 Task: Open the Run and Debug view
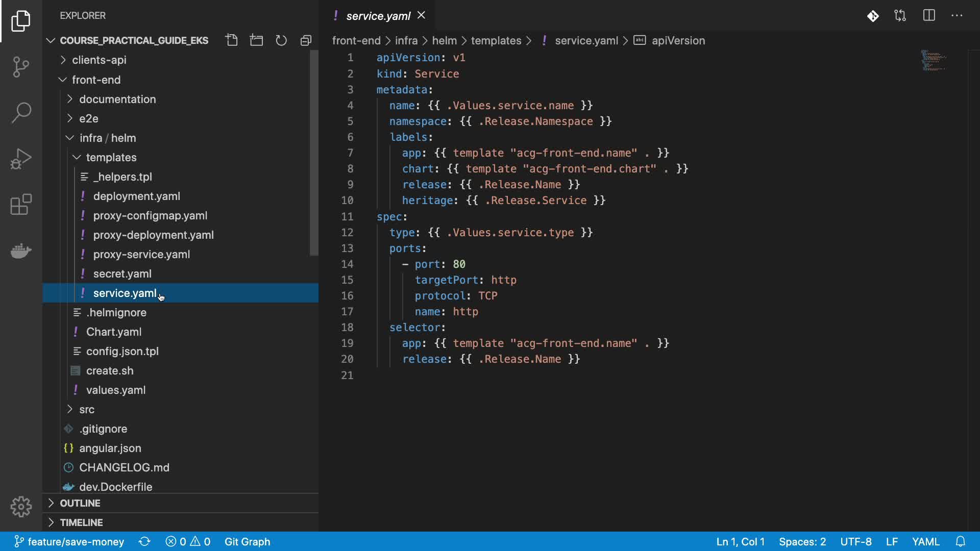point(21,159)
